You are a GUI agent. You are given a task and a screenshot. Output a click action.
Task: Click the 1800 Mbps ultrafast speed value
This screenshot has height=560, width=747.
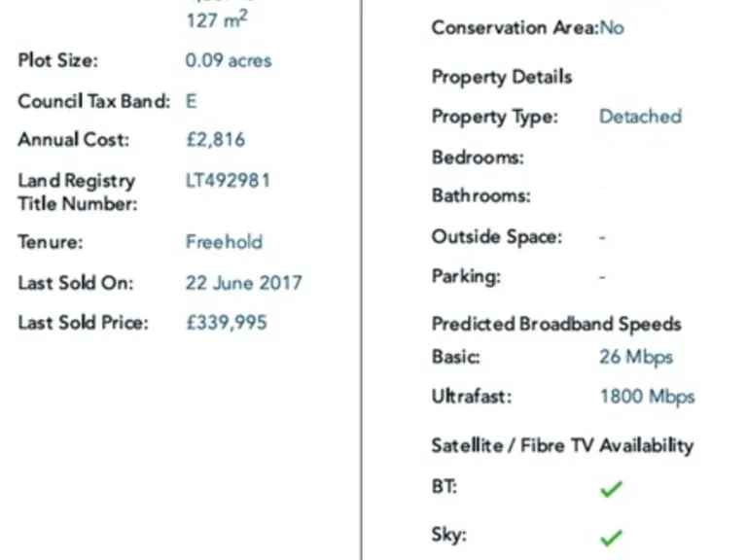pos(647,397)
